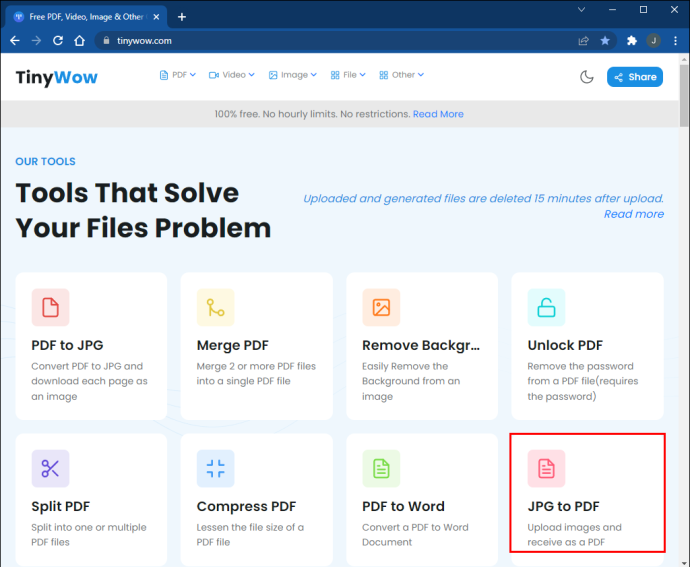Click the Merge PDF branch icon
This screenshot has height=567, width=690.
tap(216, 307)
